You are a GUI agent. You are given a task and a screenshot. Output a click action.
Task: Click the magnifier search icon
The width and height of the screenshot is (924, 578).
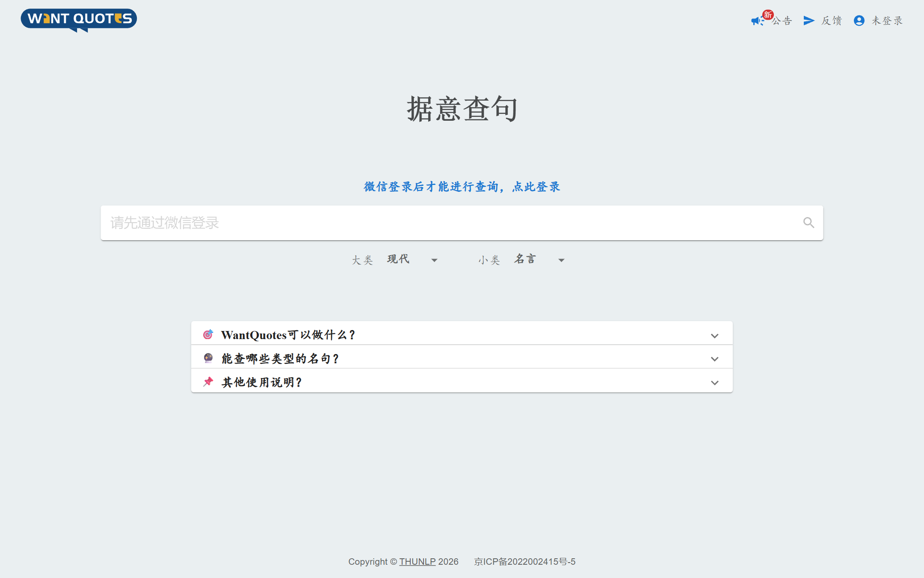tap(808, 223)
